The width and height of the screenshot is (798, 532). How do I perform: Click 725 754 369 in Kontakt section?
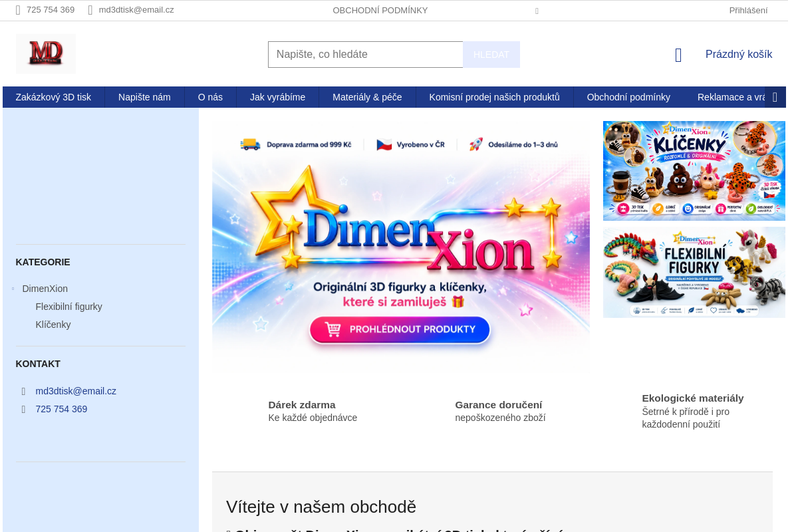pos(61,409)
